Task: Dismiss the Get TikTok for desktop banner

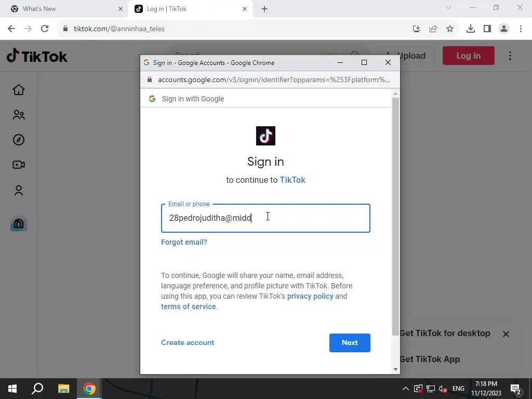Action: pyautogui.click(x=506, y=334)
